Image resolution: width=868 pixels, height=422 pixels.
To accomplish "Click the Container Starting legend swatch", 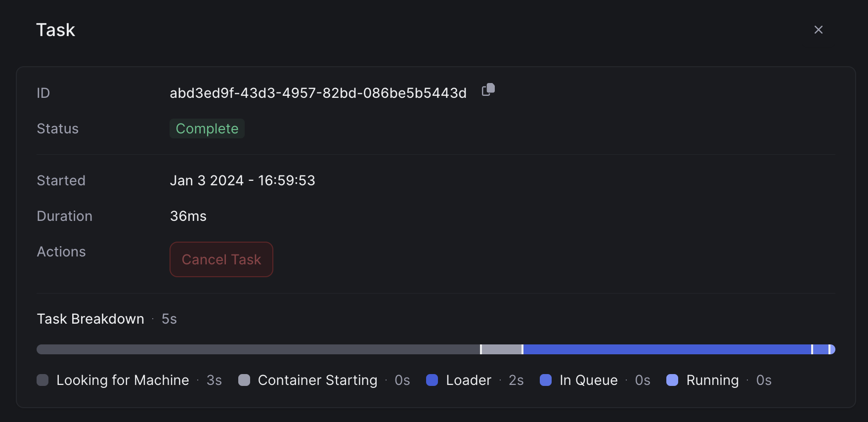I will coord(244,380).
